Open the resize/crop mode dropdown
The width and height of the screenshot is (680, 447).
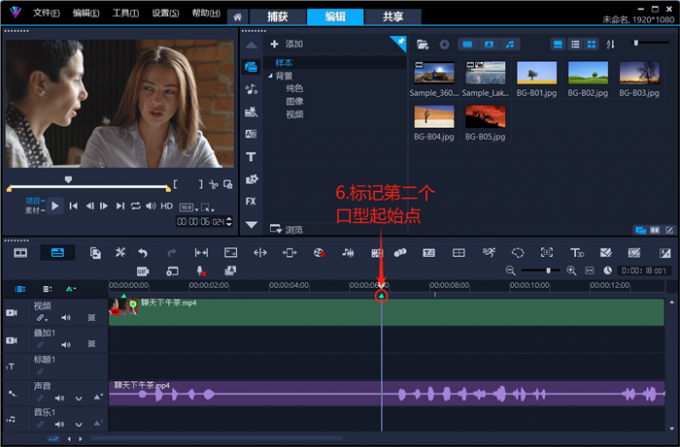pyautogui.click(x=207, y=208)
